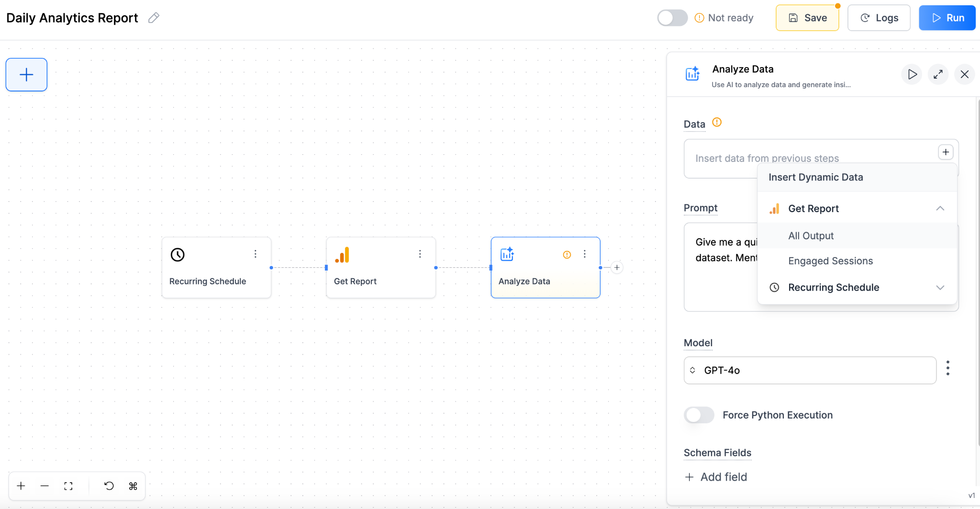Open the GPT-4o model dropdown
Screen dimensions: 980x509
(x=809, y=370)
